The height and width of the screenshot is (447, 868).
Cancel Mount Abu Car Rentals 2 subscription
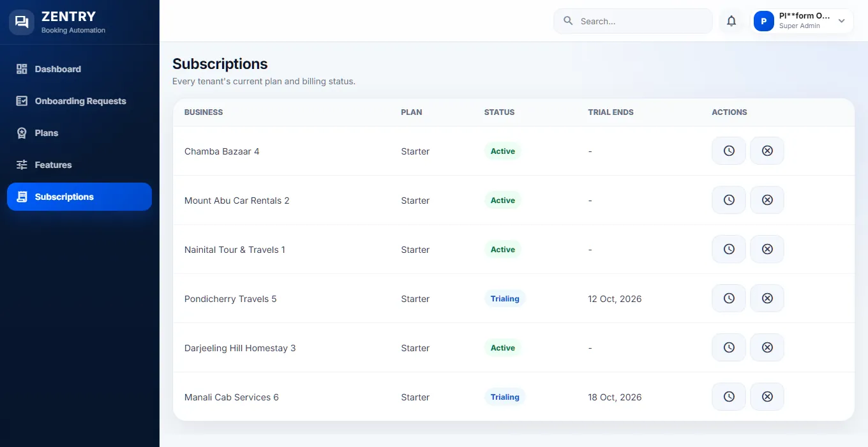click(x=767, y=200)
